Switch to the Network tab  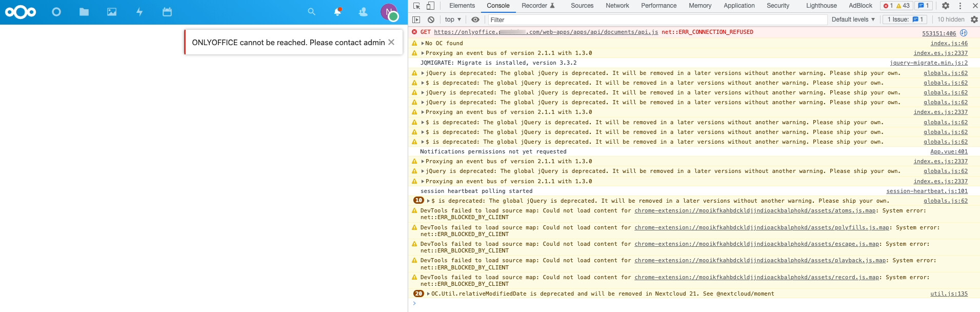tap(617, 6)
